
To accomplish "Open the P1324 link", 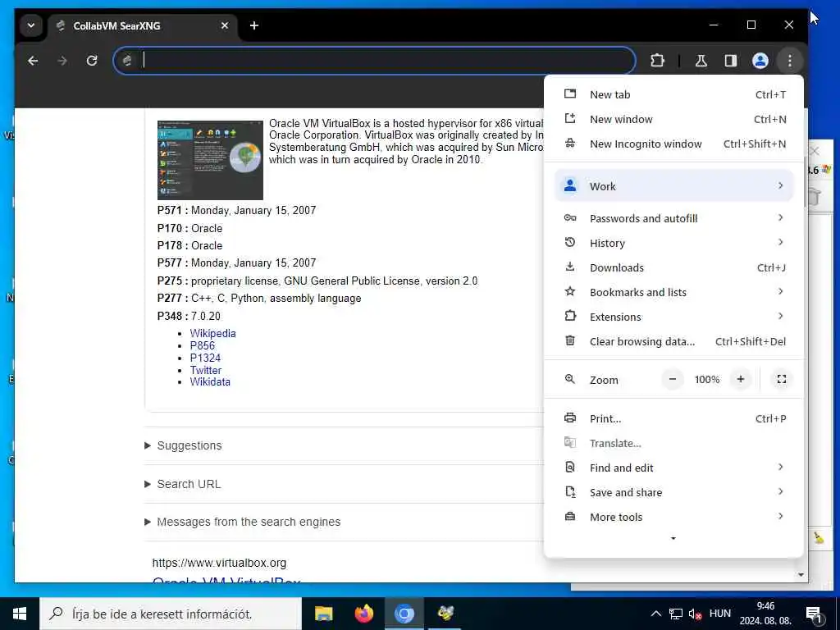I will click(205, 358).
